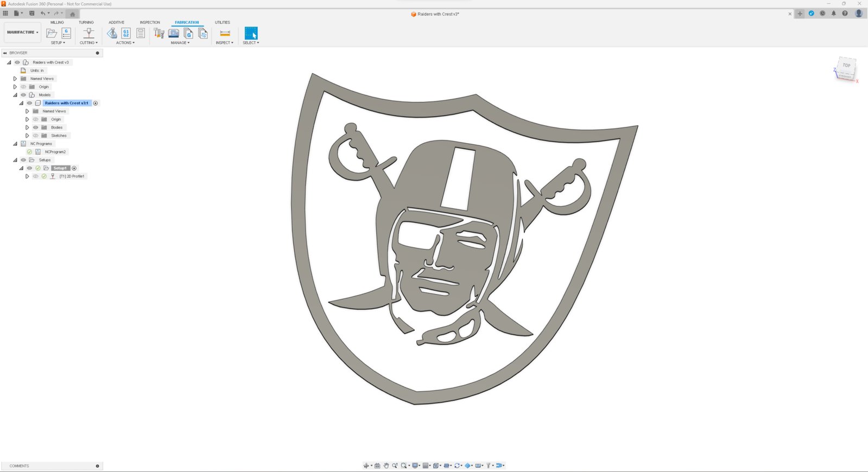Image resolution: width=868 pixels, height=472 pixels.
Task: Toggle visibility of Raiders with Crest v3 root
Action: tap(17, 62)
